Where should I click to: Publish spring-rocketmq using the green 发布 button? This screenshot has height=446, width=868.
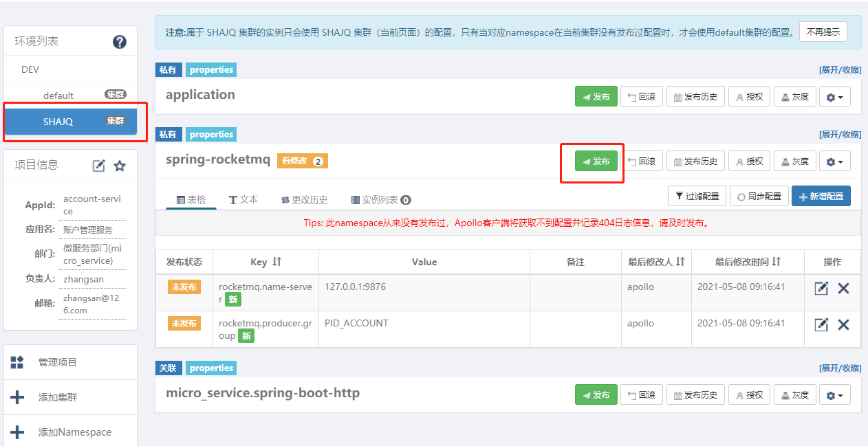pos(596,161)
